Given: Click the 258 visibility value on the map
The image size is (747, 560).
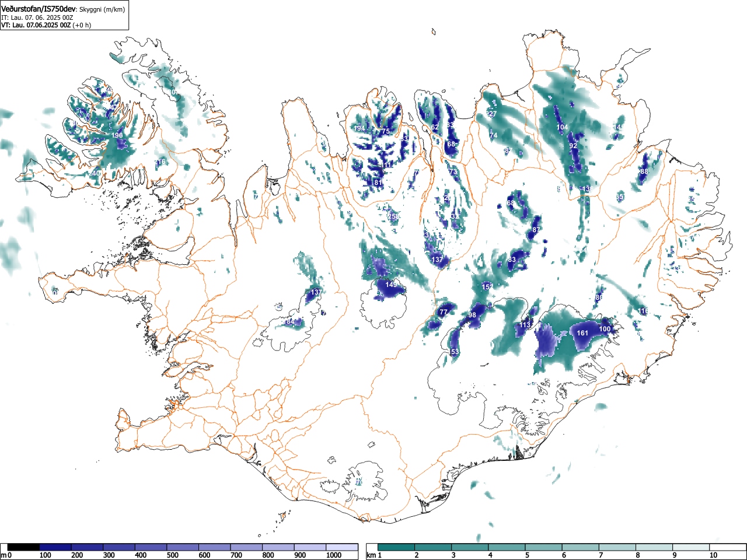Looking at the screenshot, I should (x=393, y=216).
